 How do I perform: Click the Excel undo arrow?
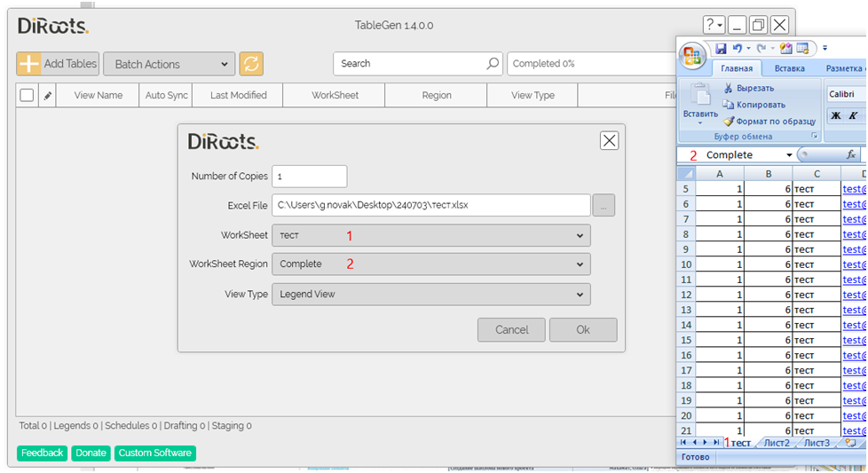point(737,48)
